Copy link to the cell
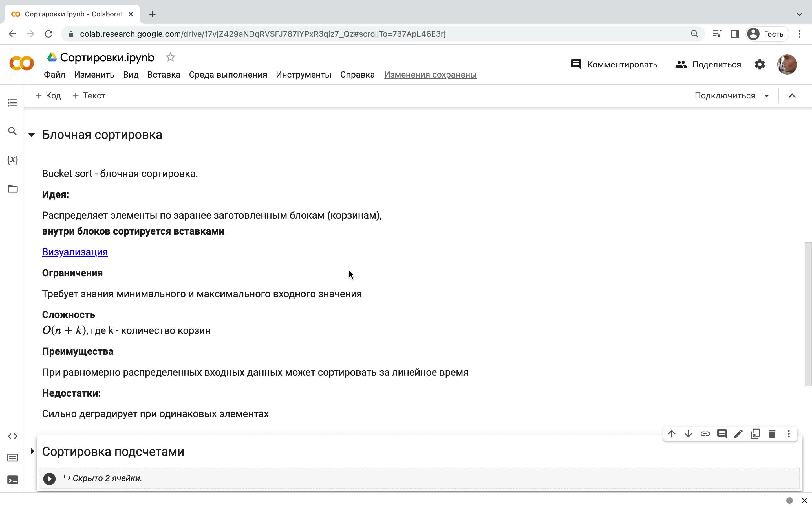 tap(705, 434)
